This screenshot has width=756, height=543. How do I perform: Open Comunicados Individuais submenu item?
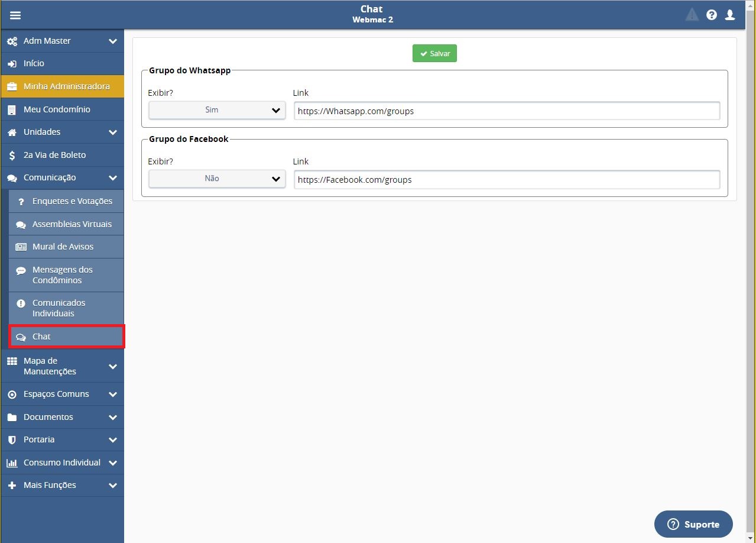pyautogui.click(x=66, y=309)
